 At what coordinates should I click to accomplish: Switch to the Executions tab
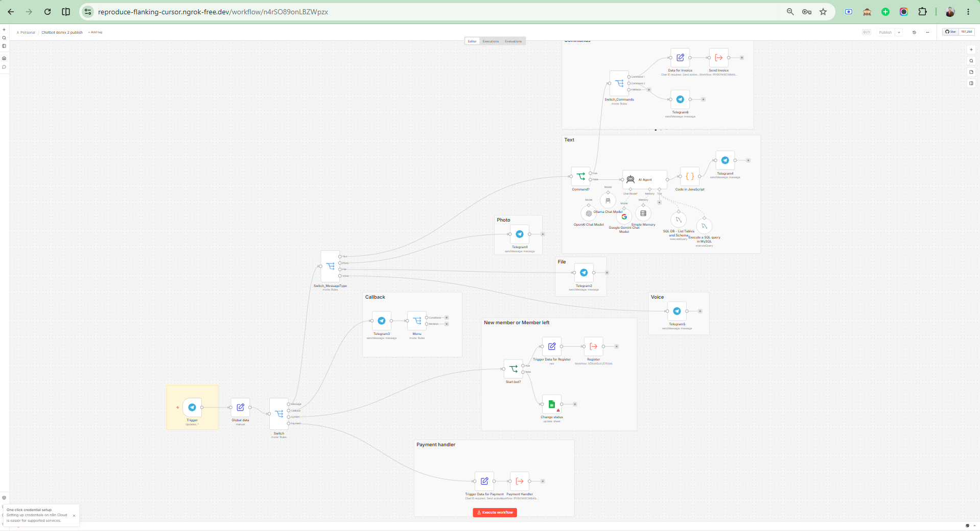click(x=491, y=41)
